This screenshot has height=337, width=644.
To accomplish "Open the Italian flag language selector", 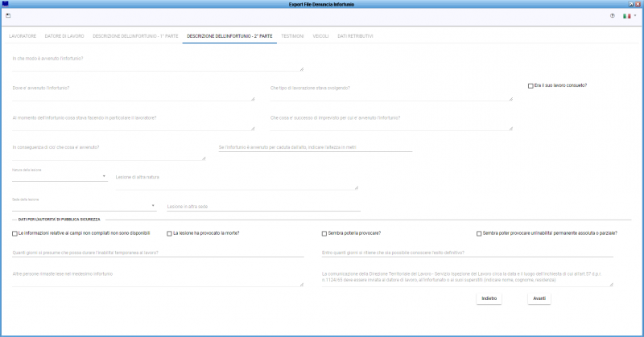I will point(630,16).
